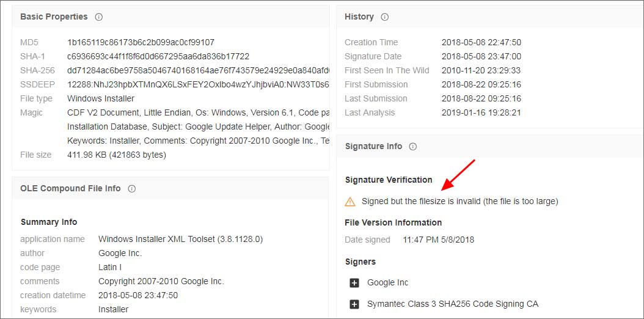Select the SHA-256 hash value
This screenshot has height=319, width=644.
pos(199,71)
